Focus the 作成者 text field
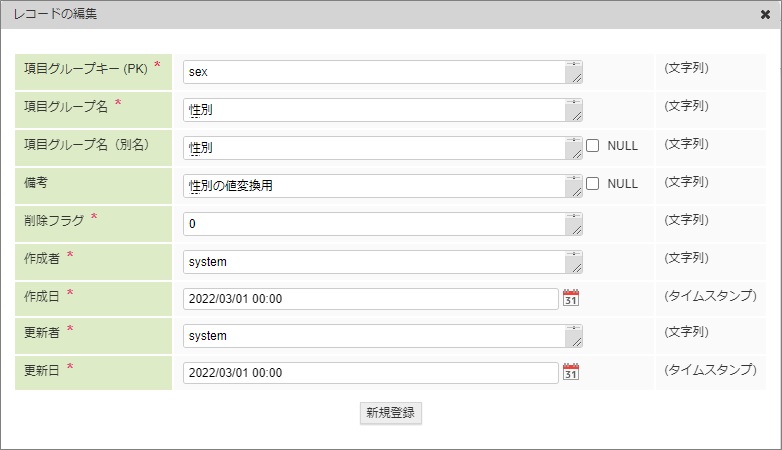The width and height of the screenshot is (782, 450). [x=374, y=262]
